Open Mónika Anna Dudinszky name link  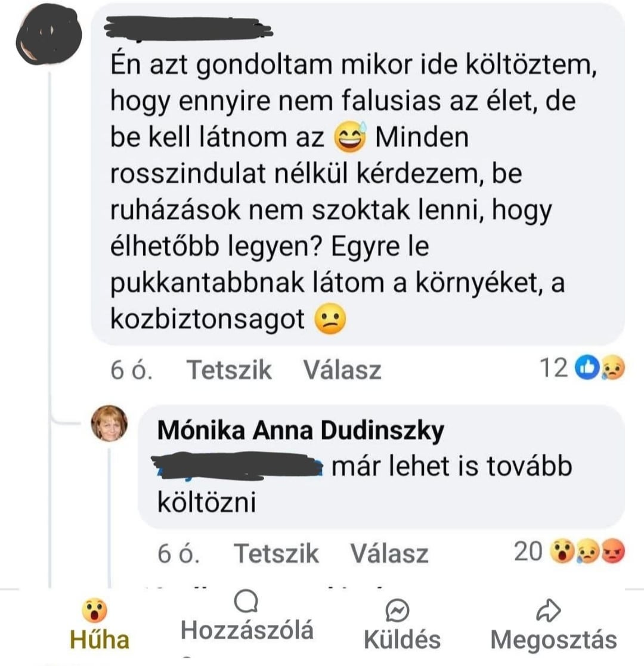tap(301, 430)
